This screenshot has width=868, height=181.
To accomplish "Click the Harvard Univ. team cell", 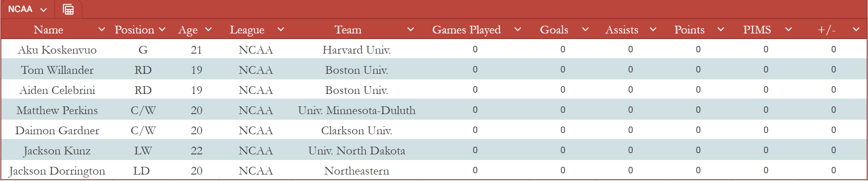I will point(356,50).
